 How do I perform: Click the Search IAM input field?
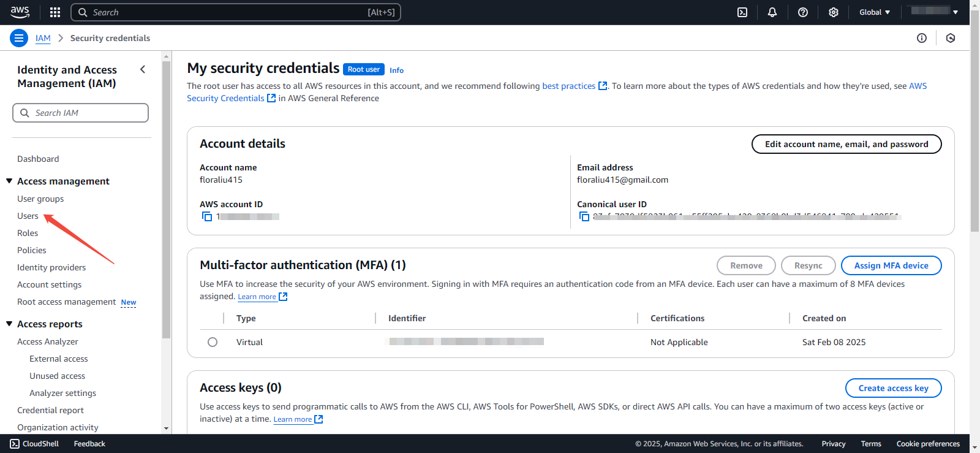coord(81,113)
